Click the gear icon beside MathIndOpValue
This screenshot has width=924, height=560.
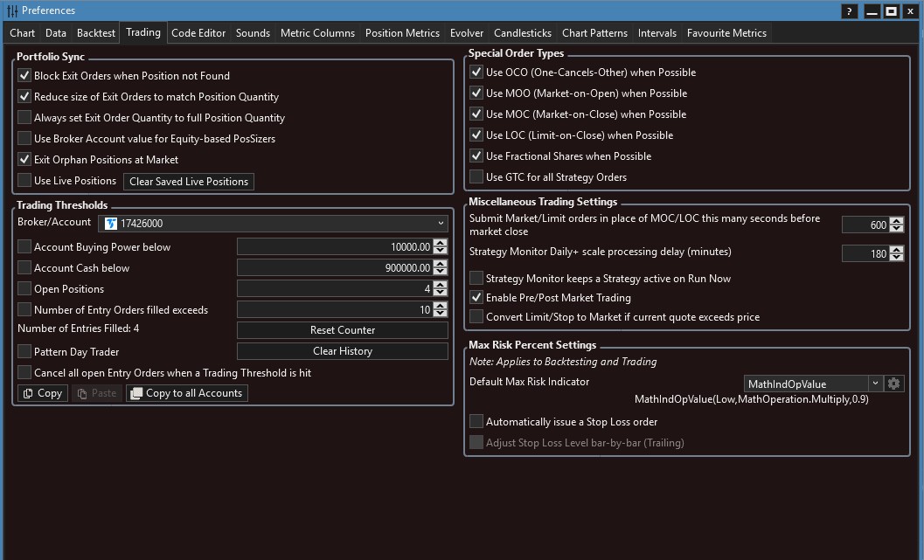point(893,384)
